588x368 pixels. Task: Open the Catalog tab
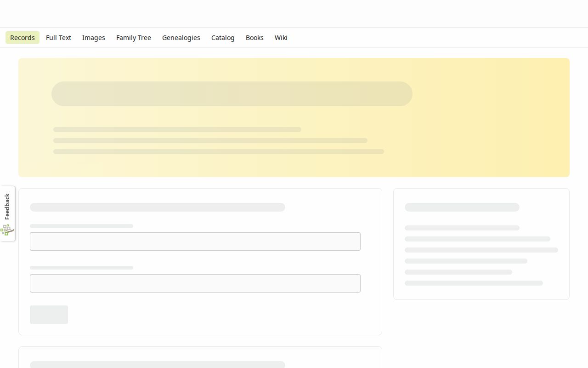pos(223,38)
